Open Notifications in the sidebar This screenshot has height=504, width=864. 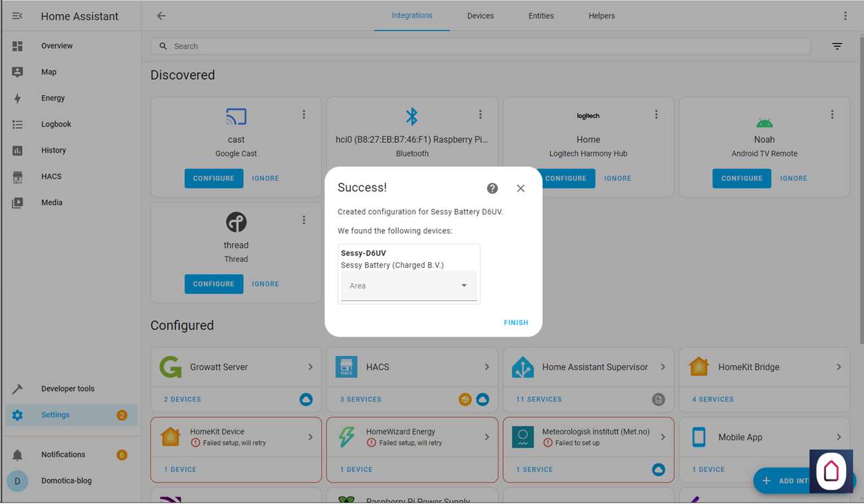(x=63, y=455)
